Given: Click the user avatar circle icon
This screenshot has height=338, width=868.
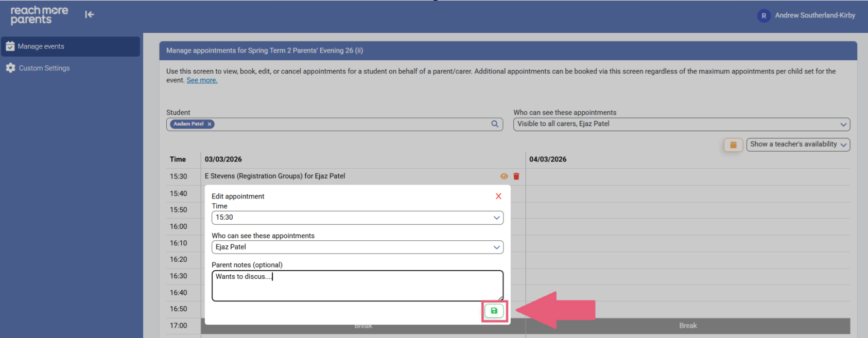Looking at the screenshot, I should 763,15.
